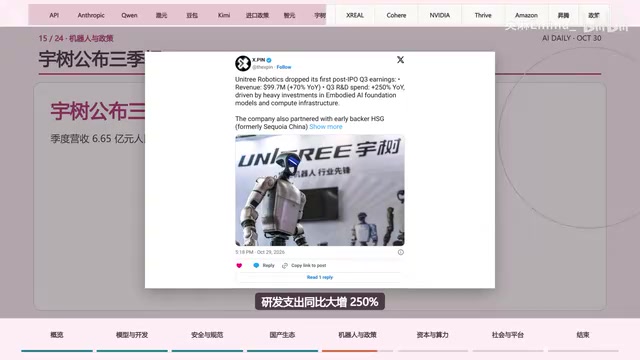Go to the 安全与规范 section
The width and height of the screenshot is (640, 360).
207,335
